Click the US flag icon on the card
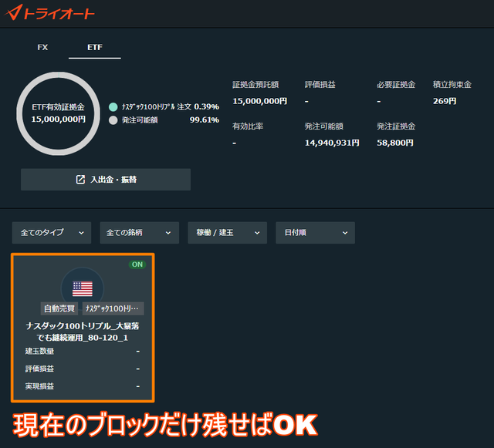This screenshot has height=448, width=494. (83, 288)
